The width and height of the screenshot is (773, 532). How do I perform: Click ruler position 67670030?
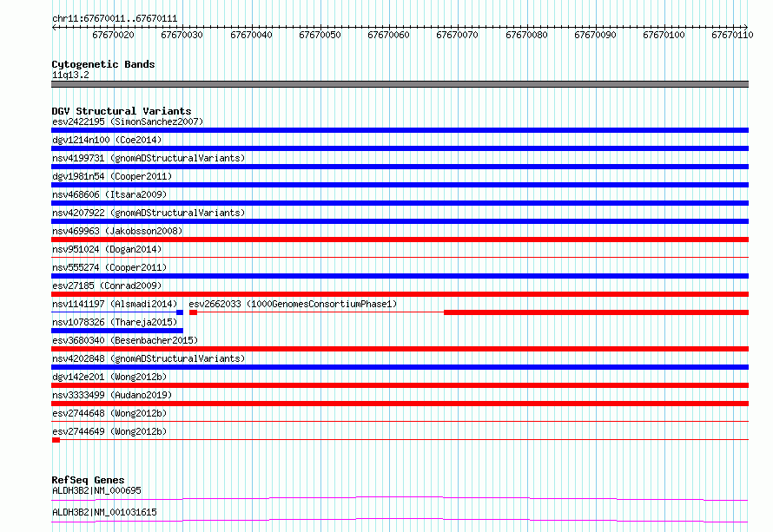coord(182,35)
